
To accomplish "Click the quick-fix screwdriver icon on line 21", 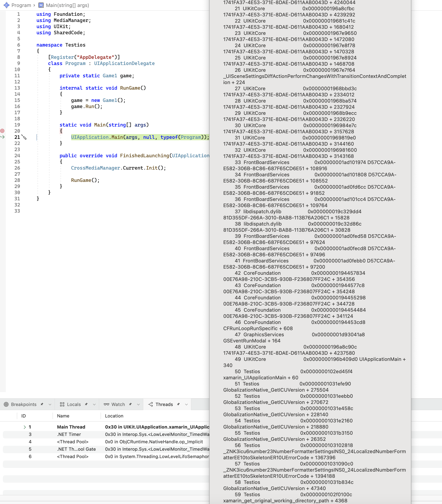I will click(x=24, y=137).
